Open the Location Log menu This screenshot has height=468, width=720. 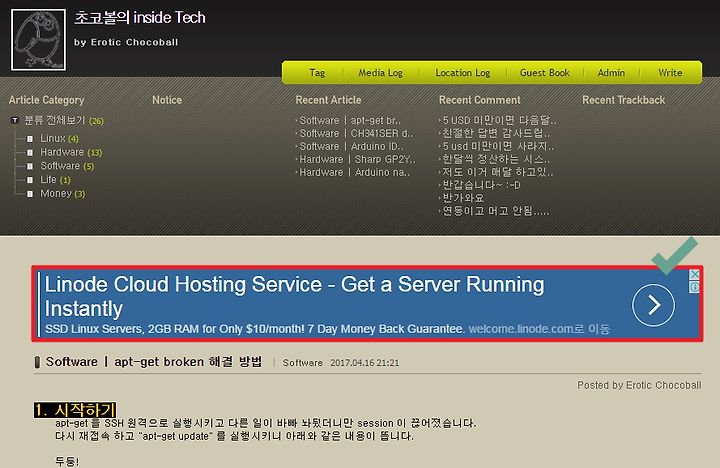[462, 73]
